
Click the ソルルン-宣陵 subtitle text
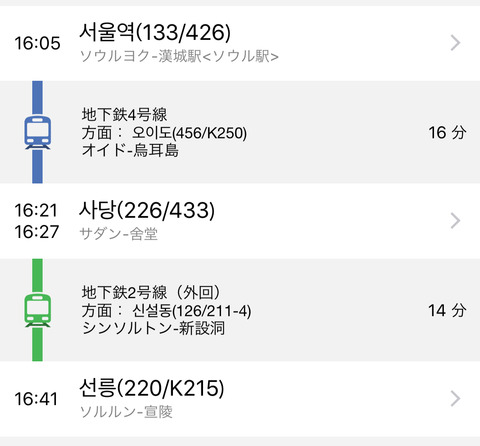point(126,412)
